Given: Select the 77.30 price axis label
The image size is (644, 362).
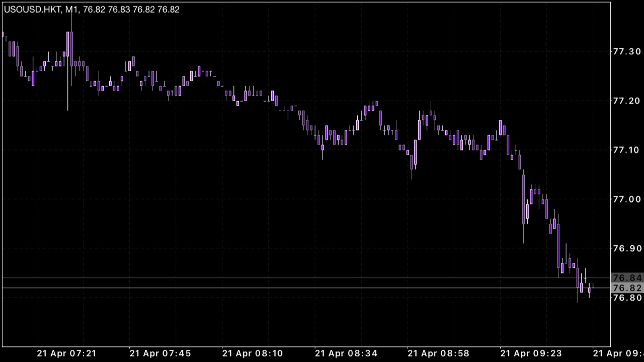Looking at the screenshot, I should pos(627,51).
